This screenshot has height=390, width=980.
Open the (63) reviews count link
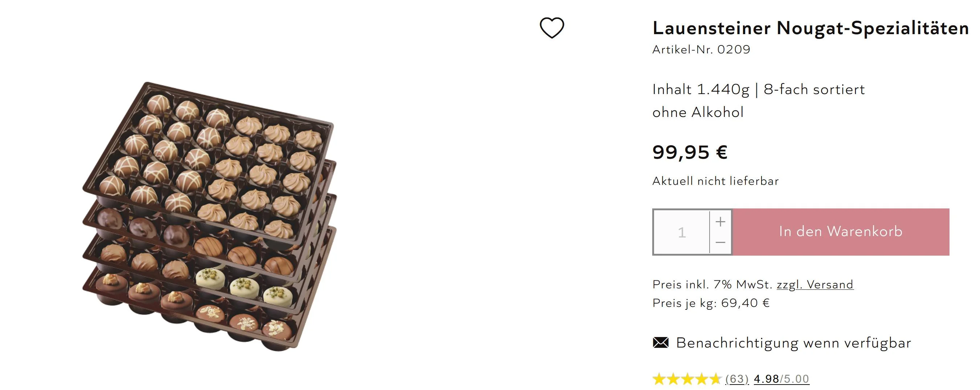click(737, 379)
